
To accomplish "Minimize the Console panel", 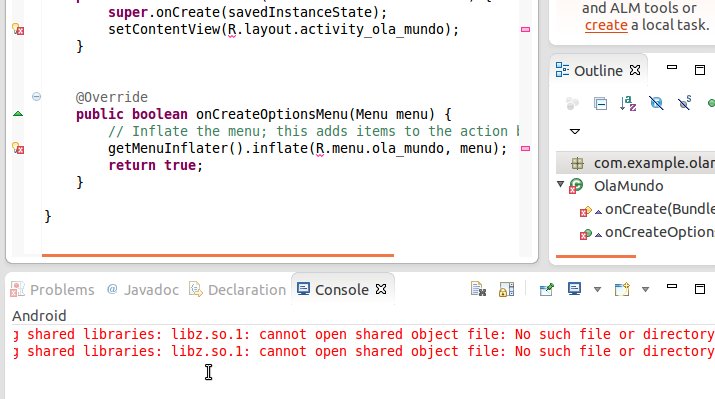I will [x=672, y=287].
